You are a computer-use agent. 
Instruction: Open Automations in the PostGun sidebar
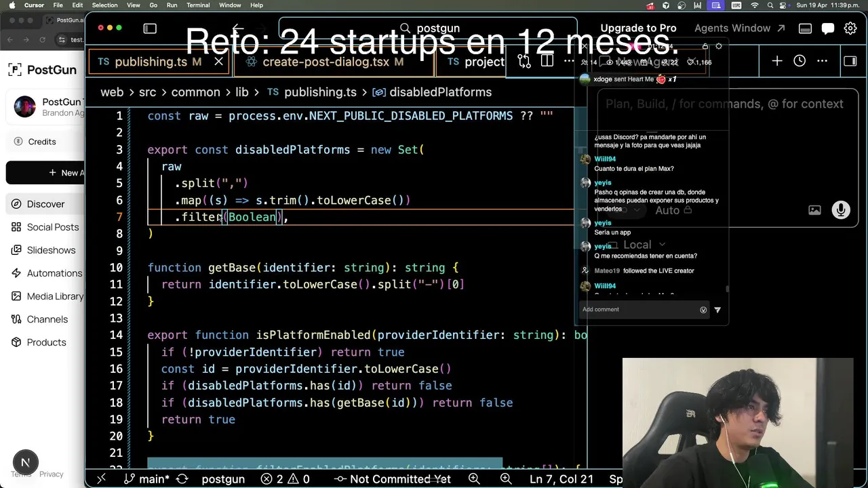pos(45,273)
